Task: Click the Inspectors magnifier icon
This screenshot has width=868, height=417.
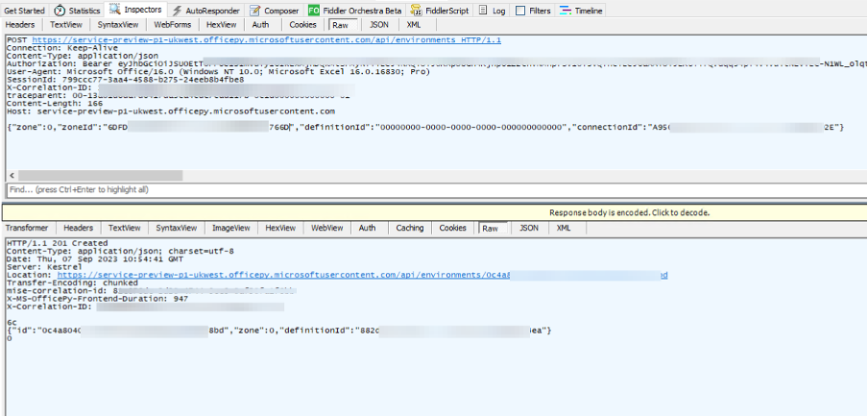Action: tap(114, 10)
